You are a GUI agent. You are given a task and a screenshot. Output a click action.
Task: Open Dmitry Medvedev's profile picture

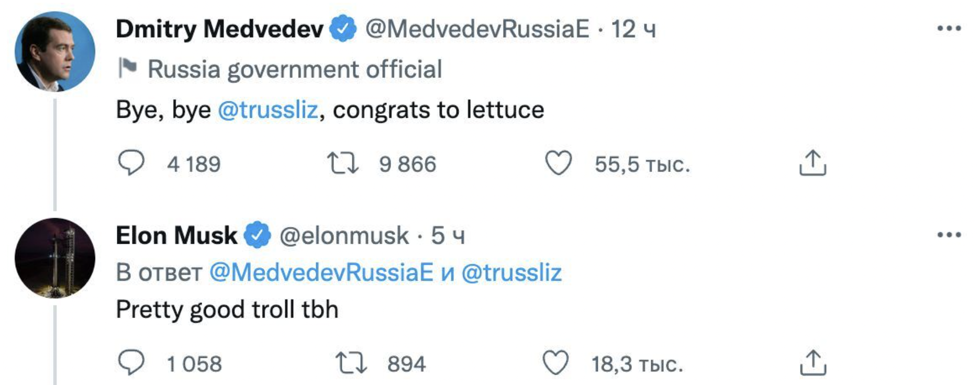[x=55, y=52]
